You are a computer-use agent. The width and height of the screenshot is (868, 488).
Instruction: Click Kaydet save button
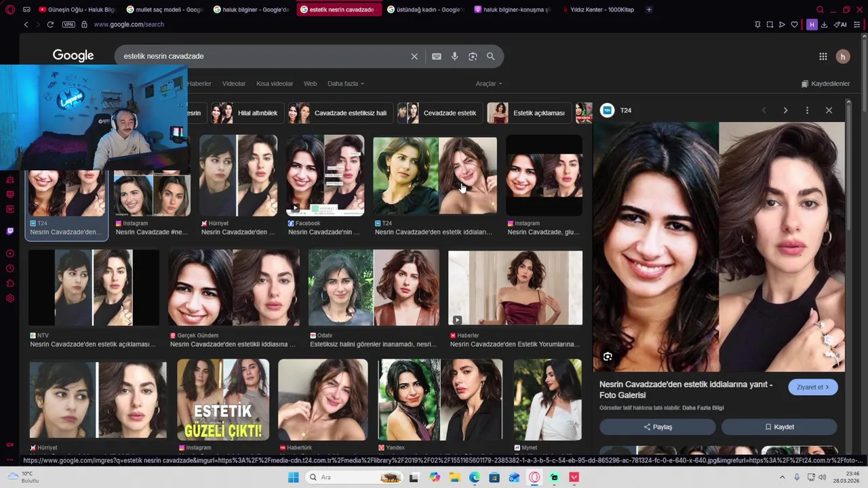(779, 427)
